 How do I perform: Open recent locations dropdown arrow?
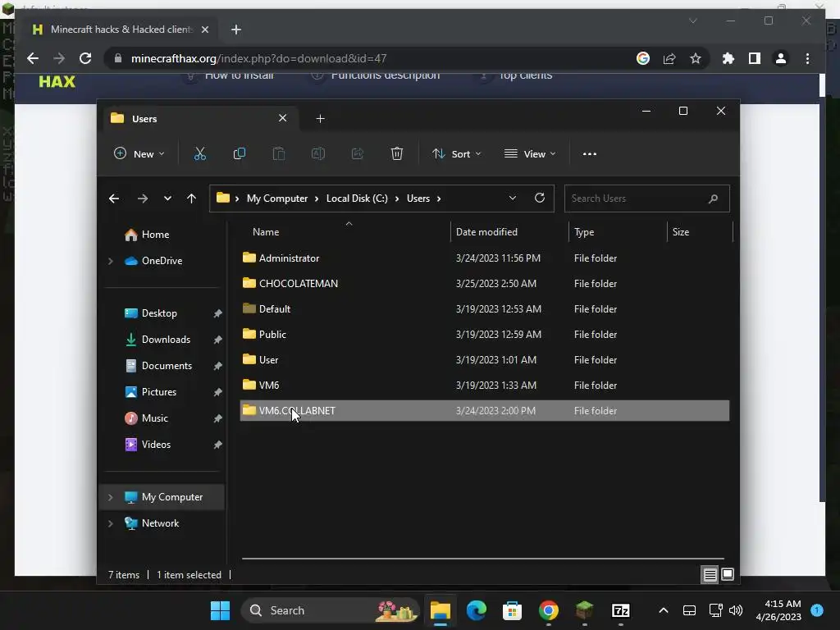point(167,199)
